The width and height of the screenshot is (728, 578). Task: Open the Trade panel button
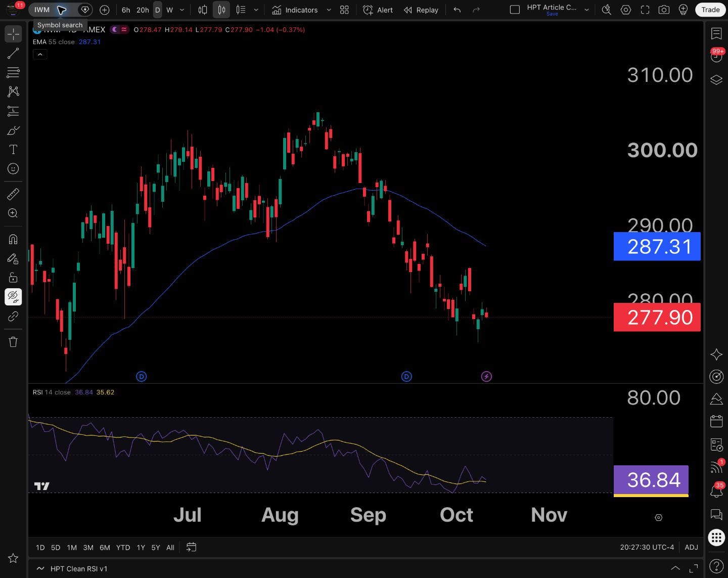pos(710,10)
